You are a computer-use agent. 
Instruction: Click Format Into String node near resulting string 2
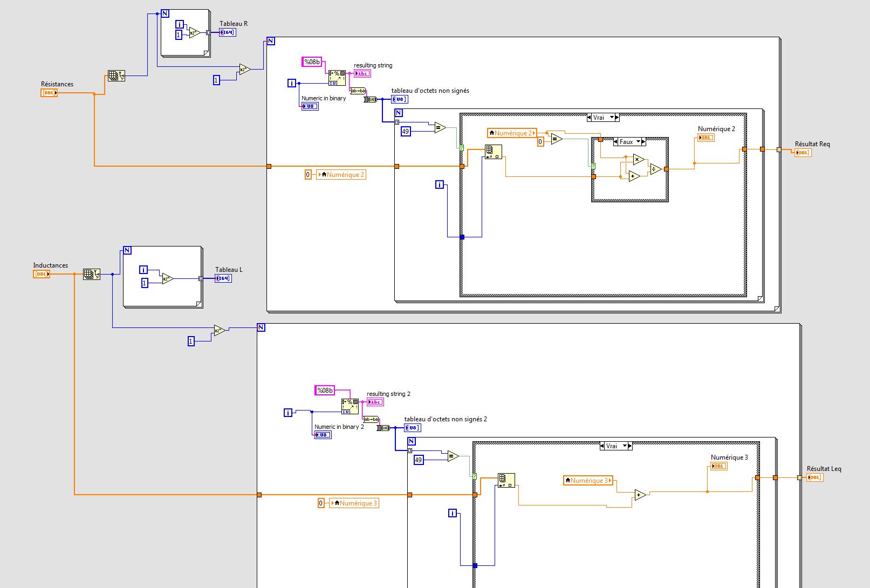point(350,406)
